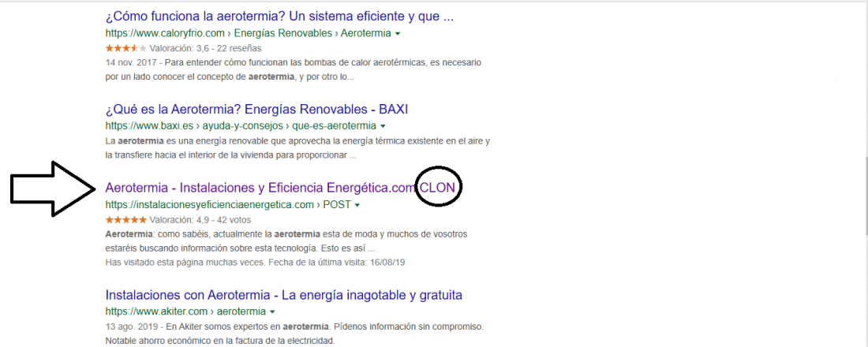Screen dimensions: 868x347
Task: Open 'Instalaciones con Aerotermia - La energía inagotable' result
Action: click(283, 295)
